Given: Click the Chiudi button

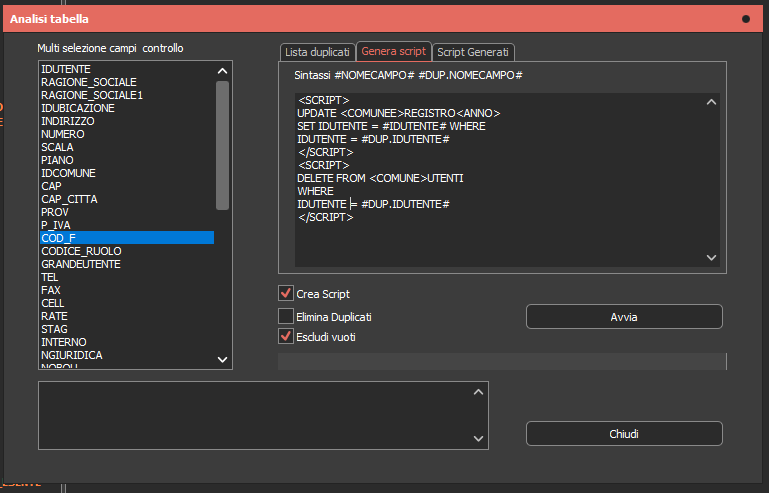Looking at the screenshot, I should pyautogui.click(x=624, y=434).
